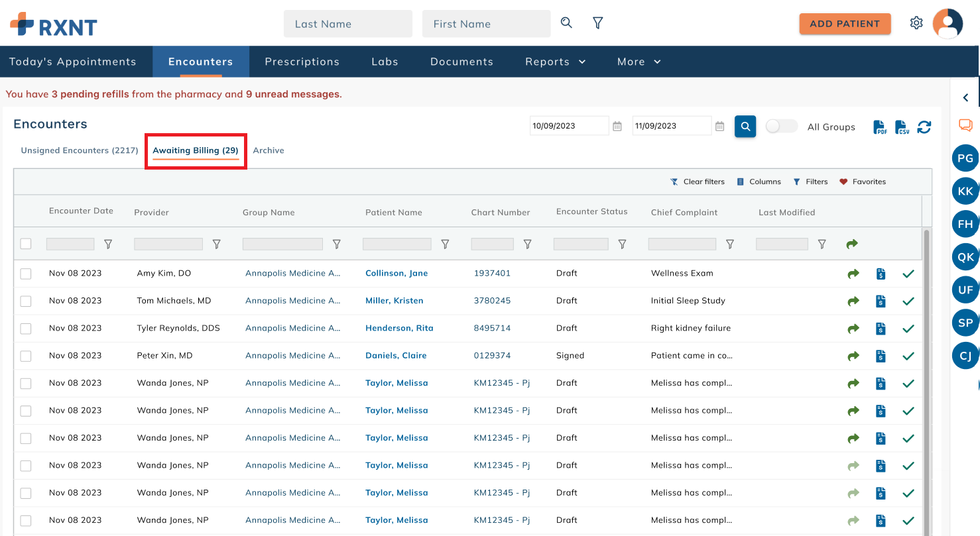This screenshot has height=536, width=980.
Task: Click Clear filters button
Action: coord(698,182)
